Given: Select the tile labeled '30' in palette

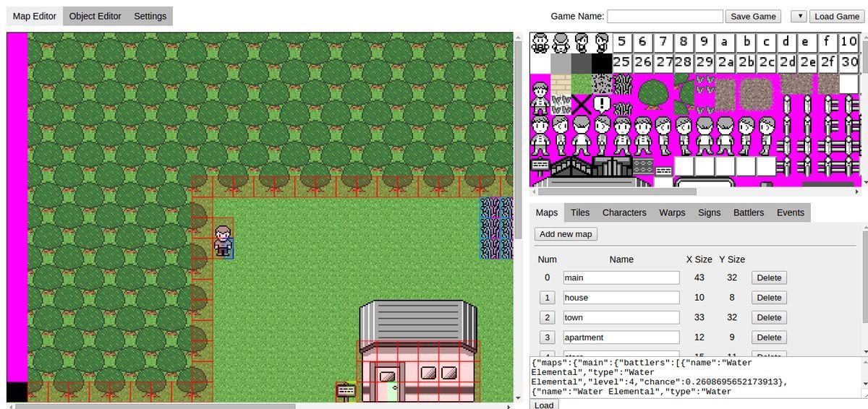Looking at the screenshot, I should (849, 63).
